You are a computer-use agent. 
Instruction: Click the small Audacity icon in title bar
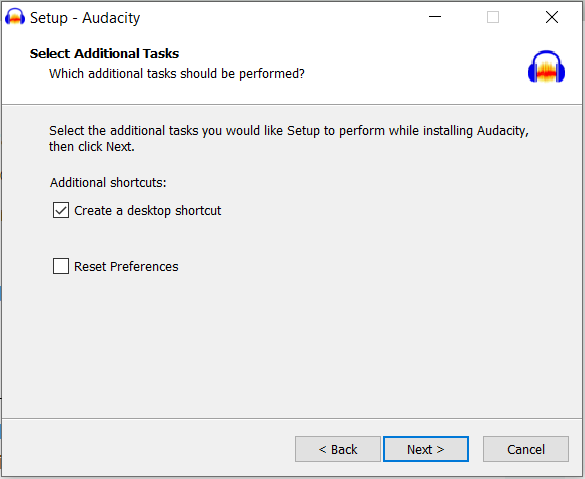[15, 17]
